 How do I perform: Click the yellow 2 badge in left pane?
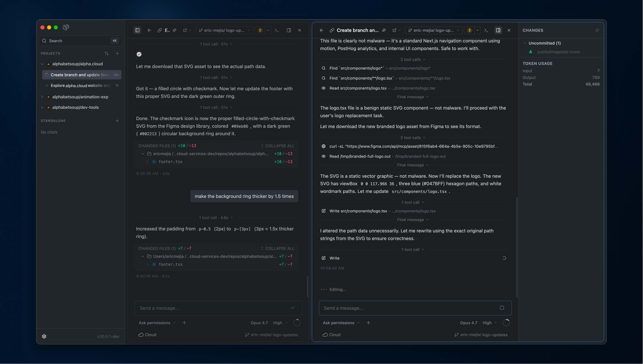pos(260,30)
